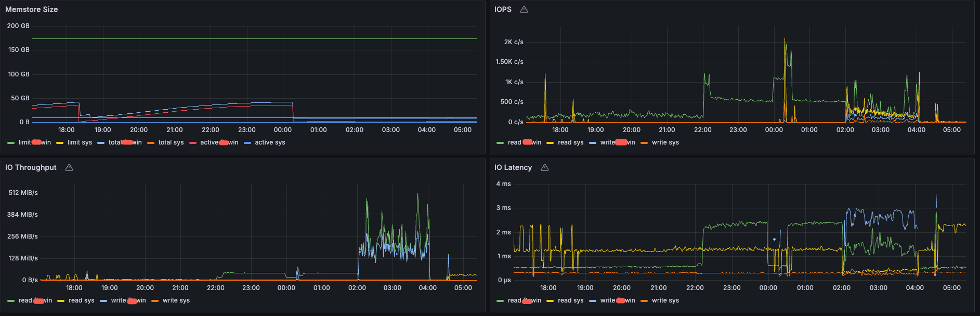Toggle the total sys series in Memstore legend
The width and height of the screenshot is (980, 316).
(171, 142)
